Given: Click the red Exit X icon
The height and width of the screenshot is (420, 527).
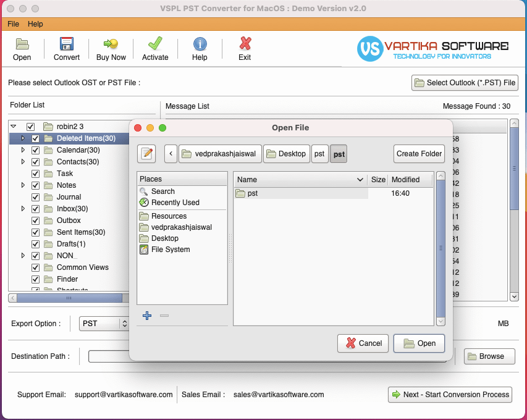Looking at the screenshot, I should point(245,44).
